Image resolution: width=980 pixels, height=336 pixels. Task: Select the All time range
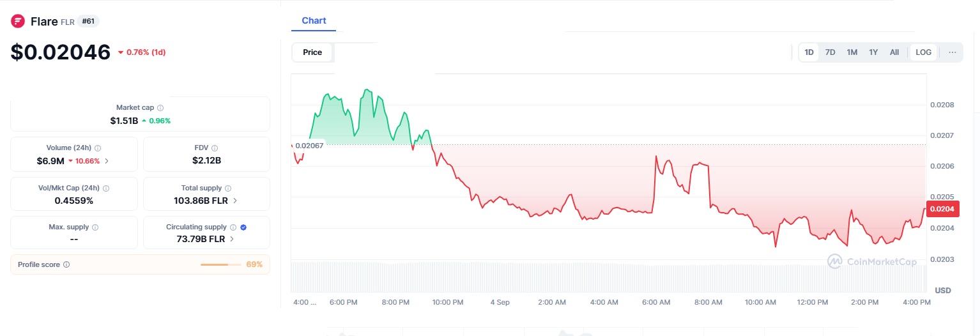894,52
